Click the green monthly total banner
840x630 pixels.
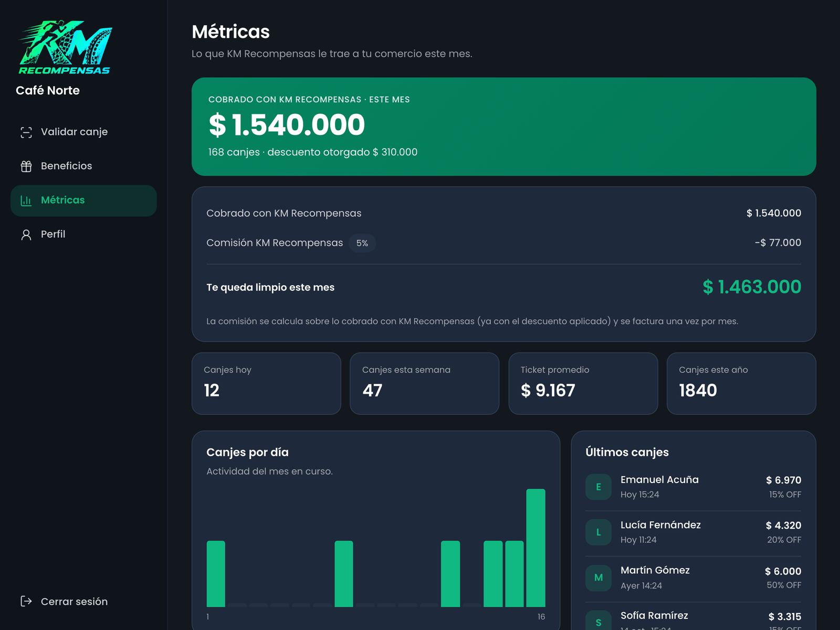(x=503, y=127)
